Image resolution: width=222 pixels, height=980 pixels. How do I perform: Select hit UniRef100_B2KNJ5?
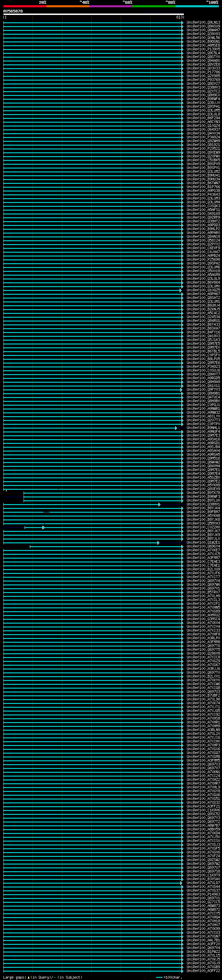coord(203,309)
